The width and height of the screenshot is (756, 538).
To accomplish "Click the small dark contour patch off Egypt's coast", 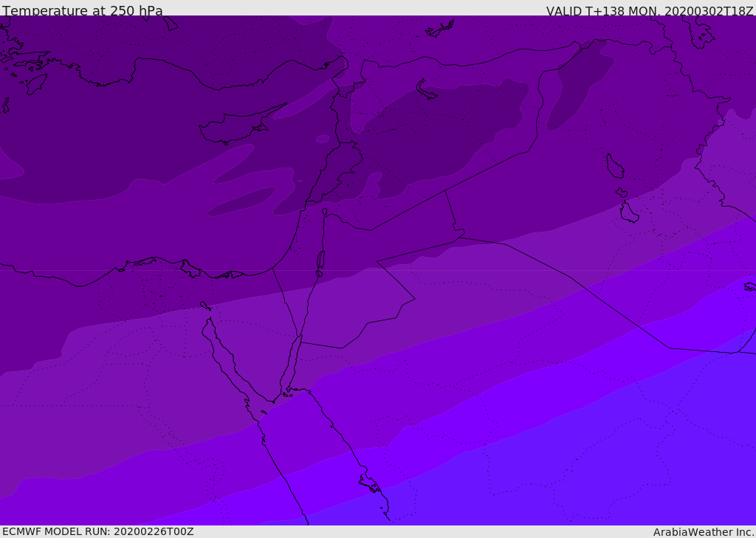I will (241, 201).
